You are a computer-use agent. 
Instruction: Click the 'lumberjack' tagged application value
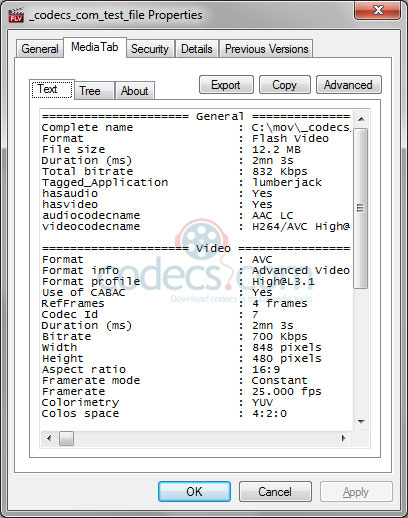pyautogui.click(x=287, y=182)
